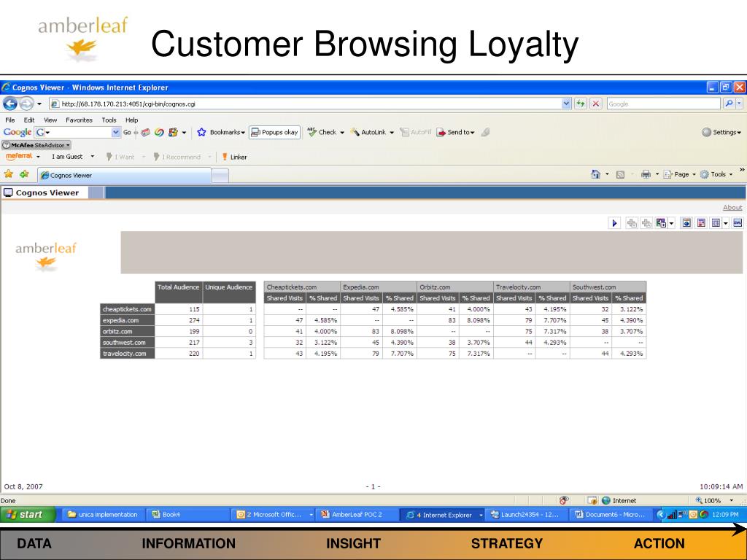Image resolution: width=747 pixels, height=560 pixels.
Task: Click the Orbitz.com column header
Action: point(455,287)
